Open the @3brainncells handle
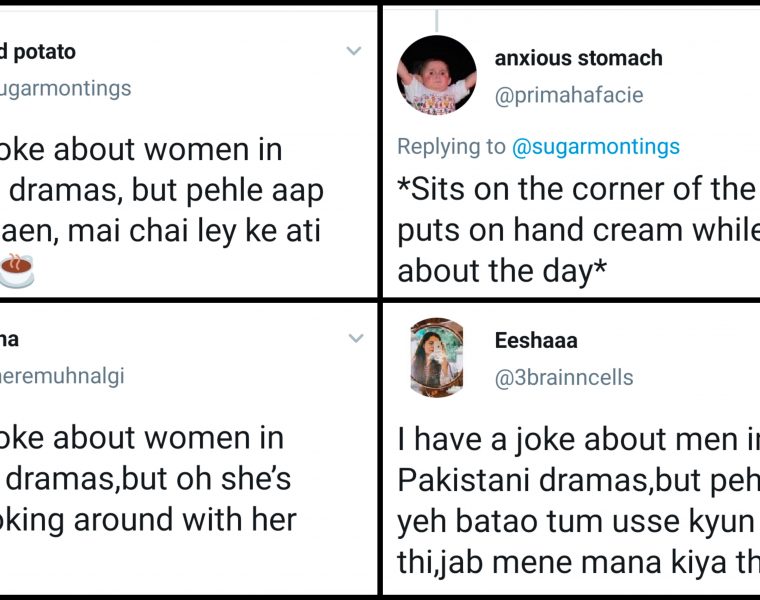 click(564, 378)
